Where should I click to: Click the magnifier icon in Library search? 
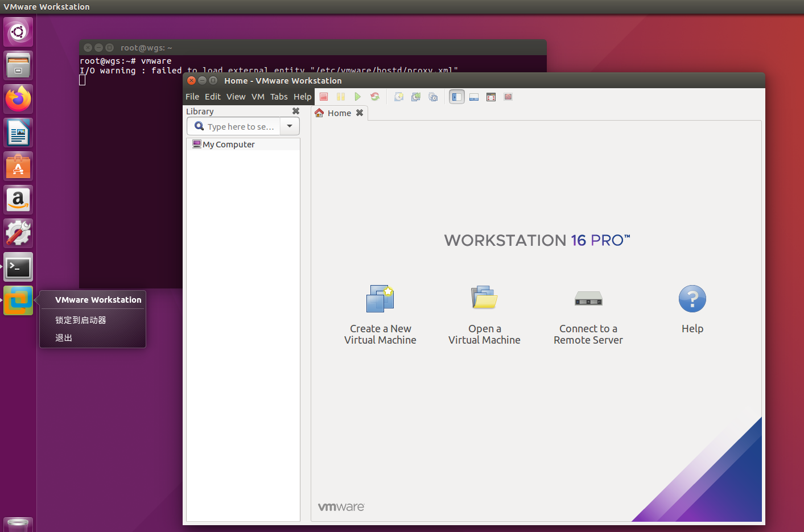pyautogui.click(x=199, y=126)
